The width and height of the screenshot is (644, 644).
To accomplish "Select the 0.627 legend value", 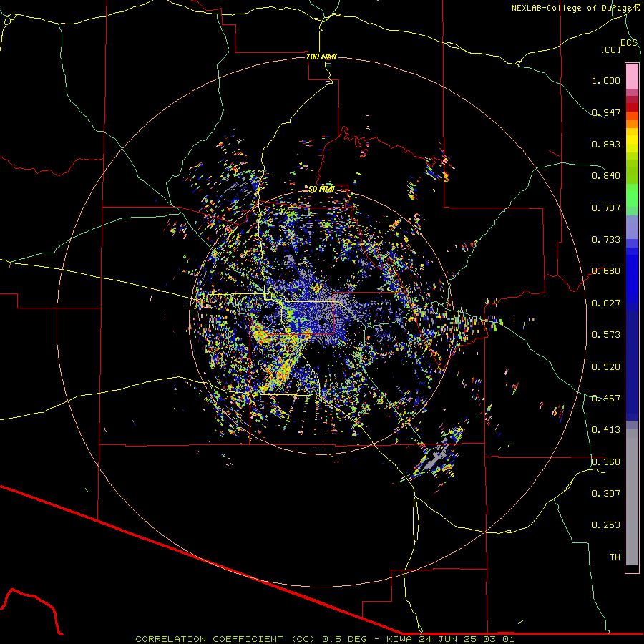I will click(606, 303).
